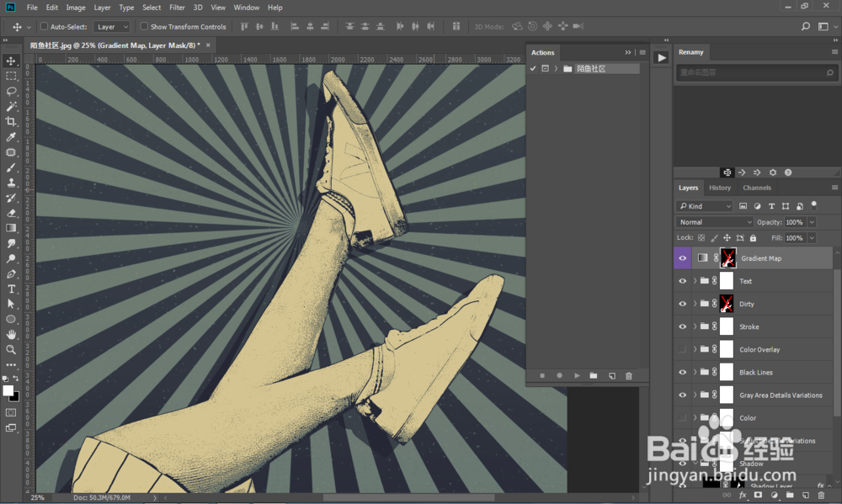Switch to the History tab
The height and width of the screenshot is (504, 842).
point(720,188)
